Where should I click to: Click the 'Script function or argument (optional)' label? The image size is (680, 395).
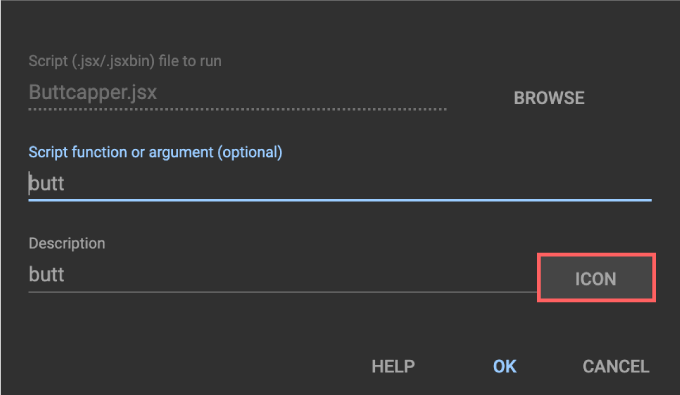155,152
